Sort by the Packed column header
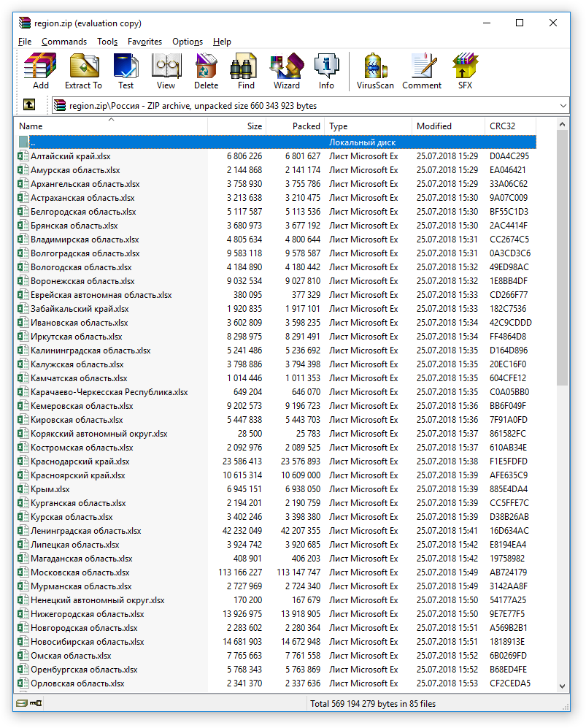The width and height of the screenshot is (586, 728). click(x=295, y=126)
